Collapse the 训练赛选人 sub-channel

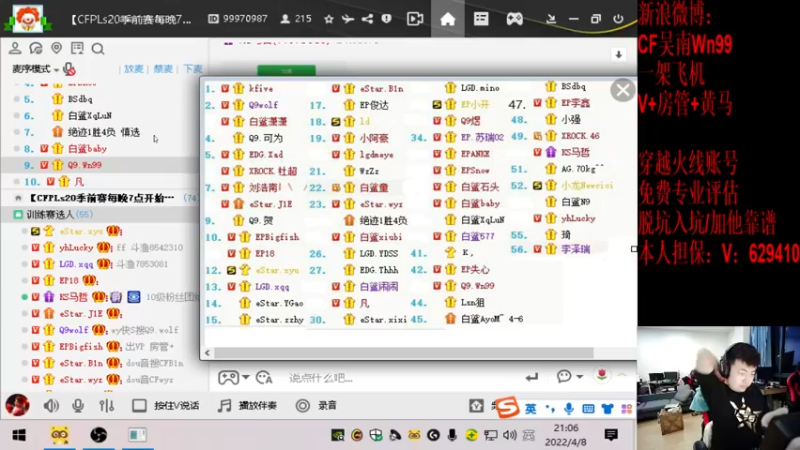click(x=18, y=215)
